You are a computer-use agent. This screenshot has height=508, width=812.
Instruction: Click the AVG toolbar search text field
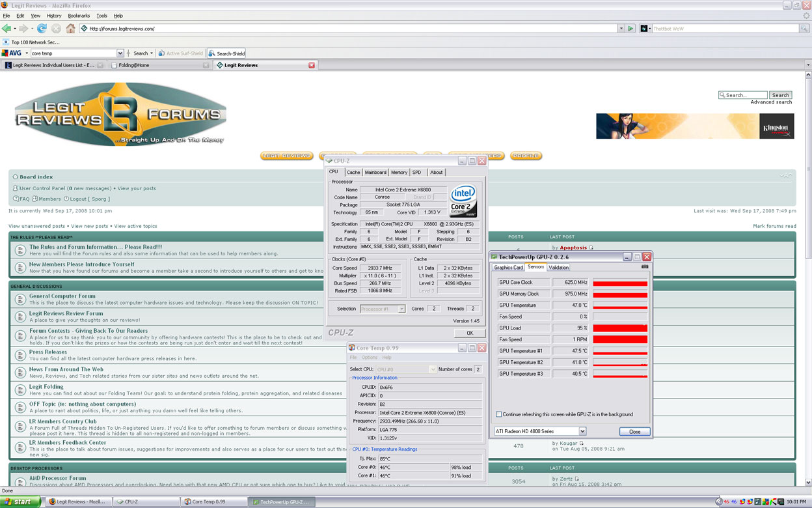pos(74,53)
